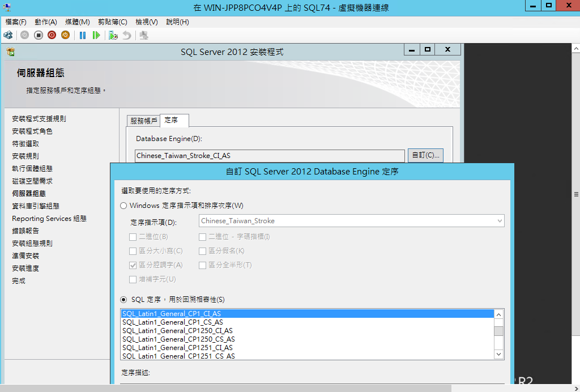Open the 剪貼簿(C) menu
The width and height of the screenshot is (580, 392).
tap(113, 22)
